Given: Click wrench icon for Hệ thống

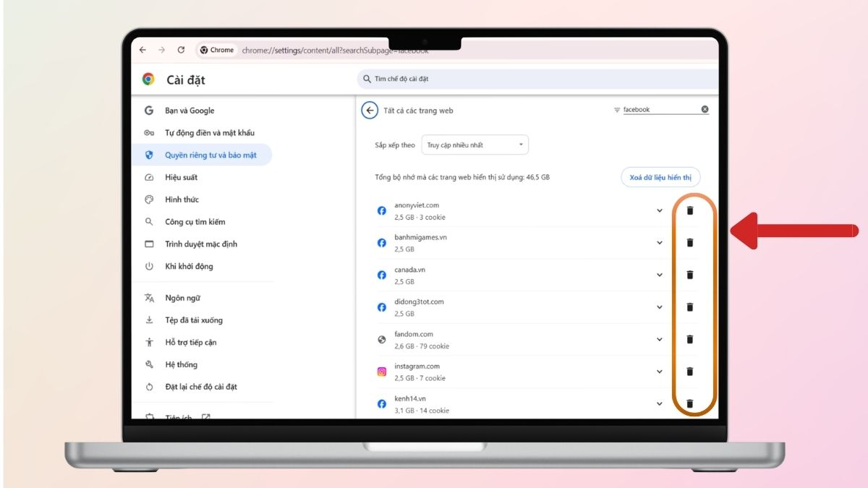Looking at the screenshot, I should tap(149, 364).
